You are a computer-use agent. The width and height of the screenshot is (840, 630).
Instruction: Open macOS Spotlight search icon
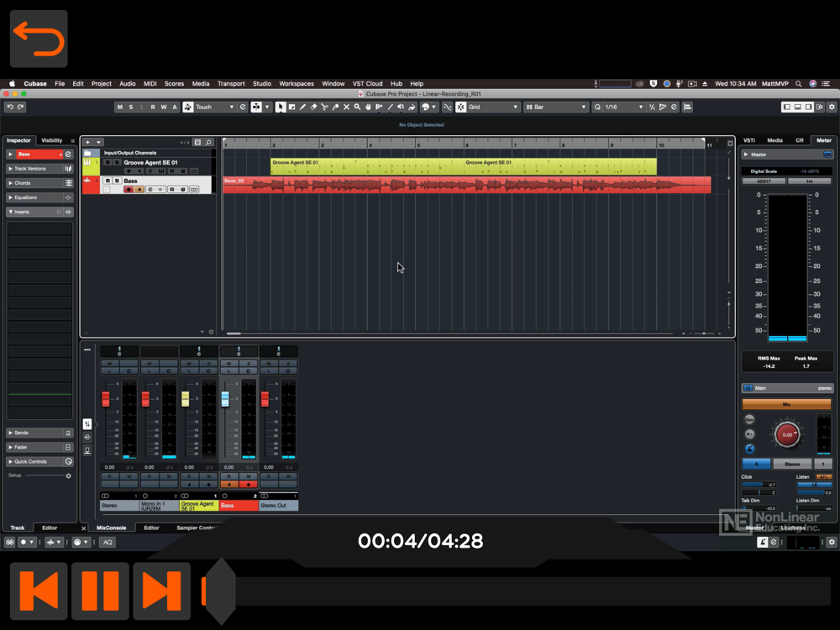(798, 83)
